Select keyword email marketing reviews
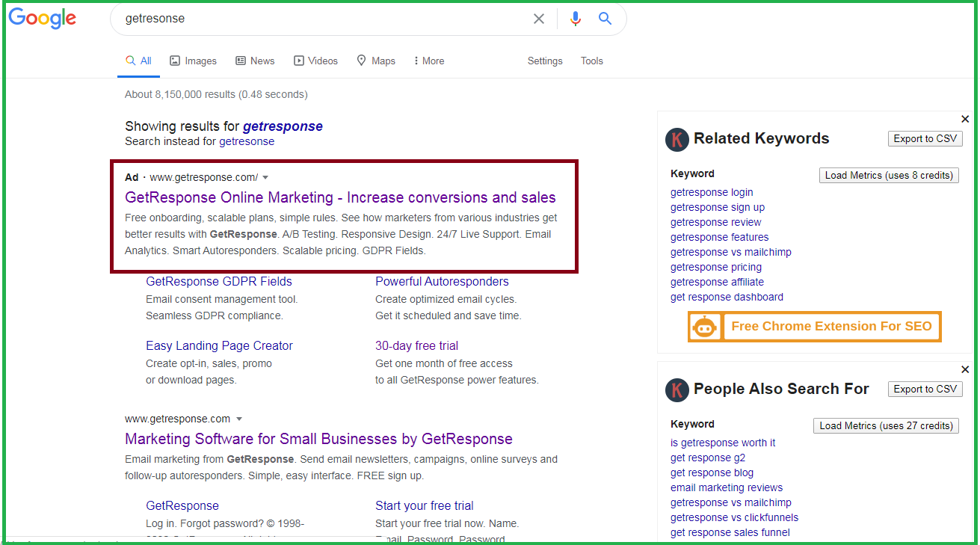This screenshot has height=545, width=980. click(x=727, y=488)
